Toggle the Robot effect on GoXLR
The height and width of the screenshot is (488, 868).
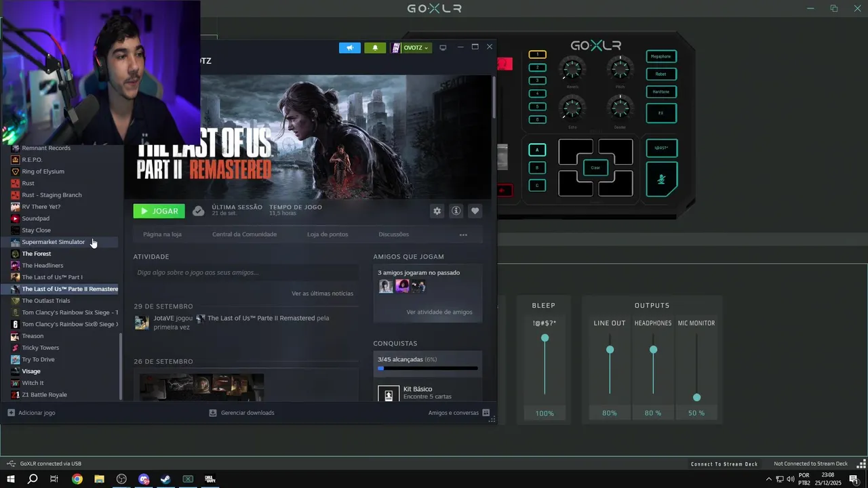pyautogui.click(x=661, y=74)
